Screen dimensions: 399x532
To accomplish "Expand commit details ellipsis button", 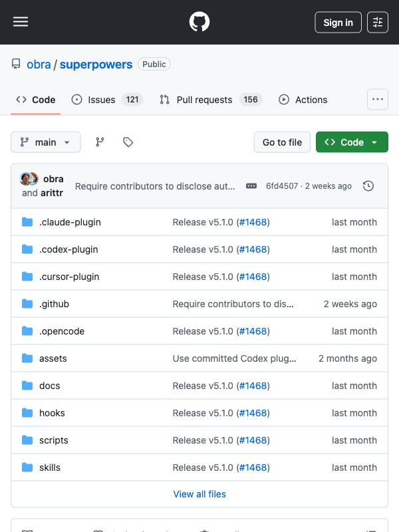I will (x=251, y=186).
